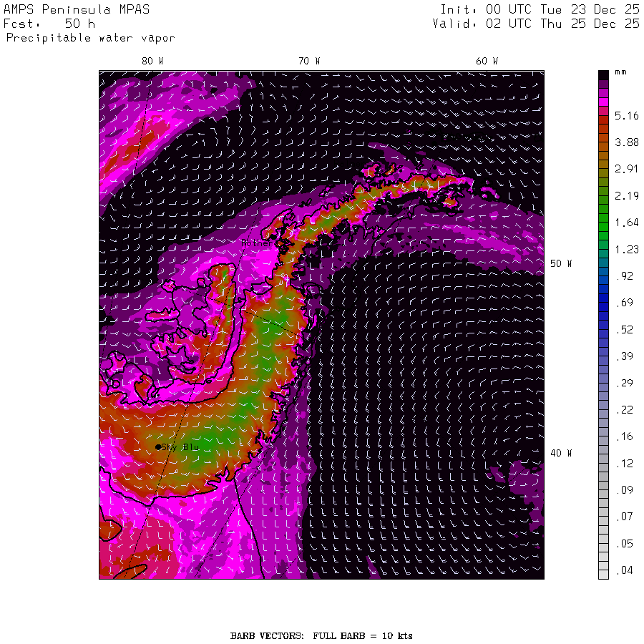Image resolution: width=644 pixels, height=644 pixels.
Task: Click the 70 W longitude label
Action: click(x=308, y=62)
